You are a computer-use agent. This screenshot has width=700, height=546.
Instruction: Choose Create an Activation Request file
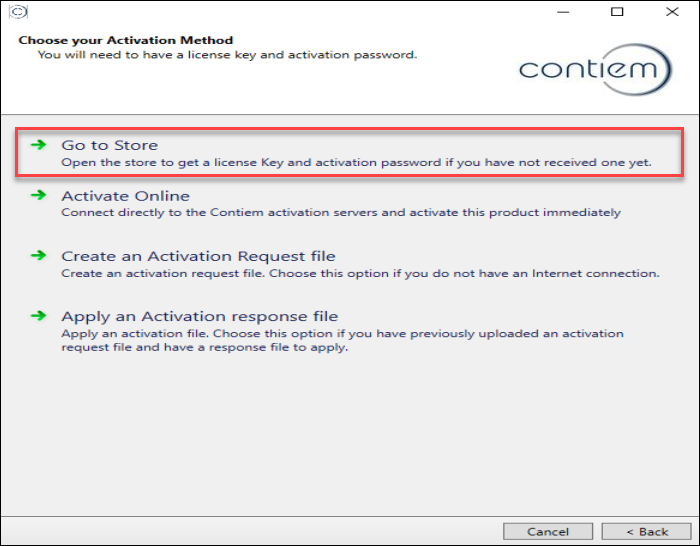click(198, 257)
